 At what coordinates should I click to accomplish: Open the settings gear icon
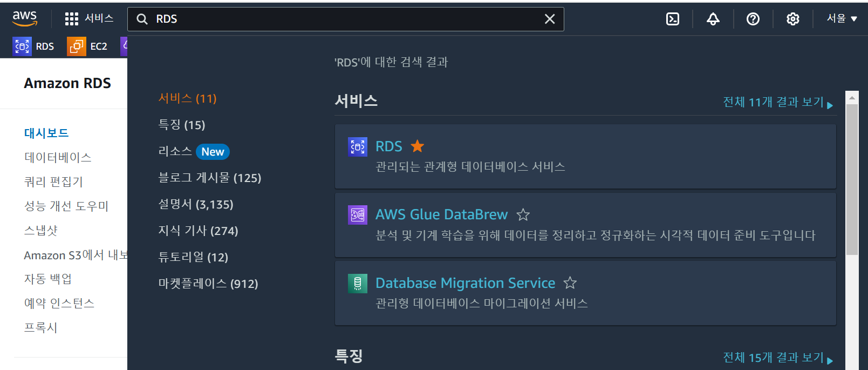click(x=793, y=19)
